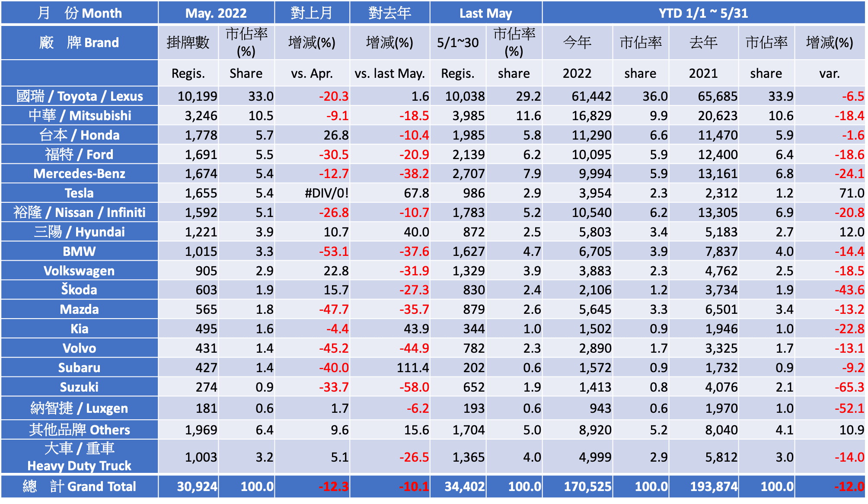
Task: Click Subaru vs last May 111.4
Action: [x=390, y=367]
